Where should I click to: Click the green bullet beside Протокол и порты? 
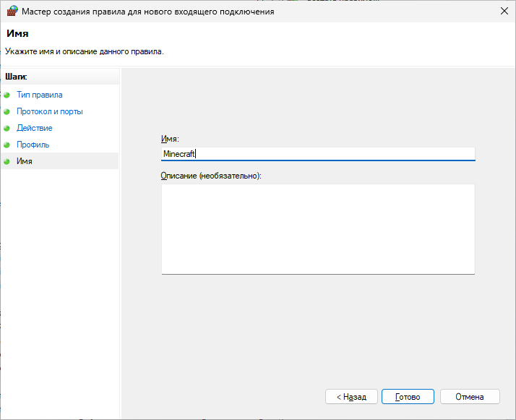coord(7,111)
